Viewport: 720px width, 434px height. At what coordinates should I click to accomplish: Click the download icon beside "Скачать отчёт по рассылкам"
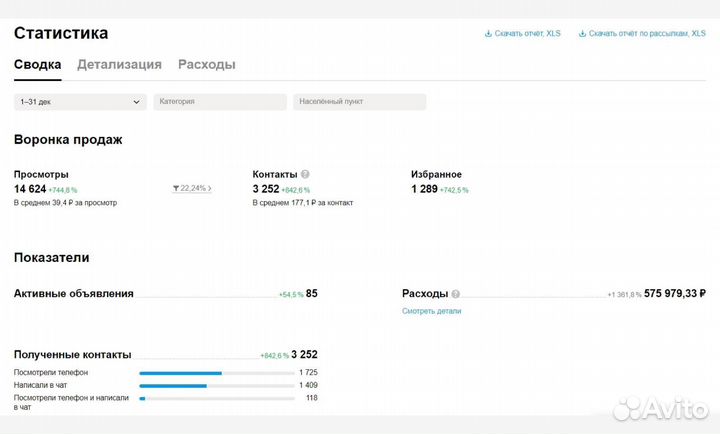[583, 33]
